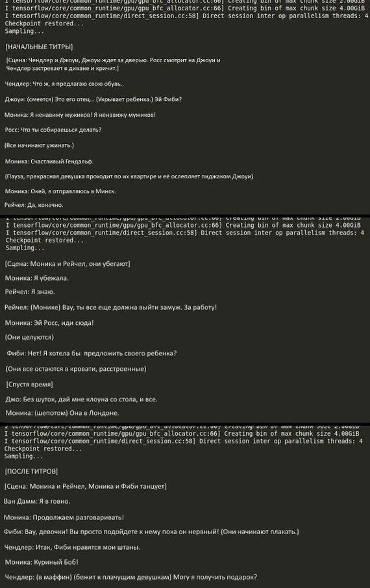Click 'Моника: (шепотом) Она в Лондоне.' line
Viewport: 370px width, 588px height.
click(x=62, y=413)
